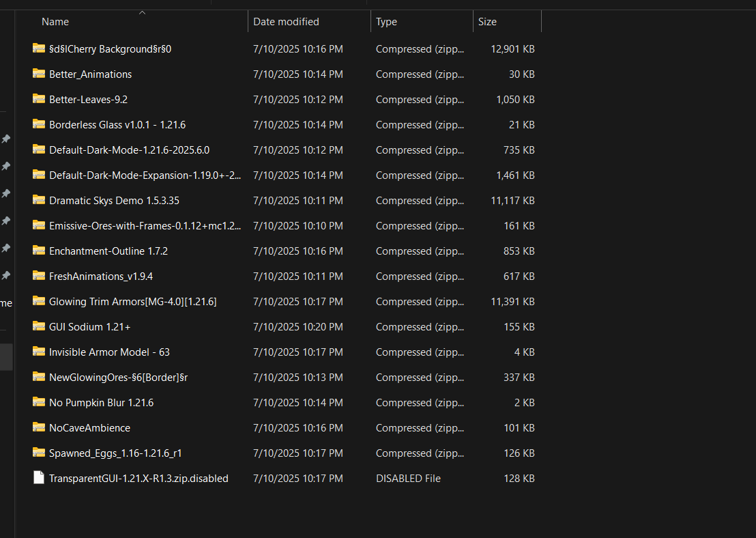Click the FreshAnimations_v1.9.4 zip icon
This screenshot has height=538, width=756.
39,276
